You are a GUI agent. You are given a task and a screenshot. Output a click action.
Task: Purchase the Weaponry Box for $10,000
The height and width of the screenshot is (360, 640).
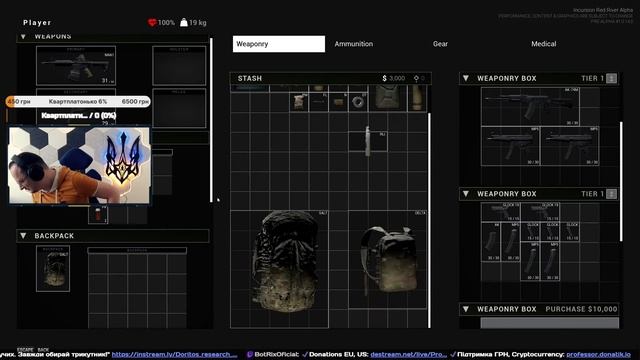click(581, 309)
